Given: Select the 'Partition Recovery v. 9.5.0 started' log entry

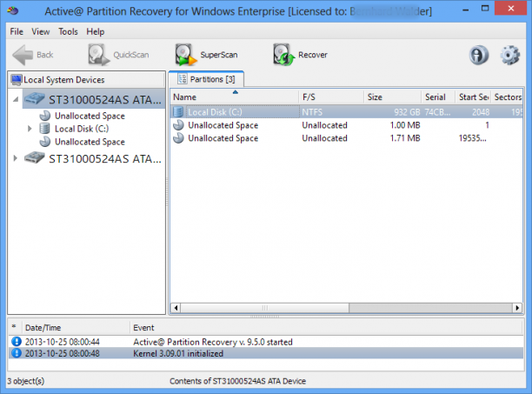Looking at the screenshot, I should (265, 342).
